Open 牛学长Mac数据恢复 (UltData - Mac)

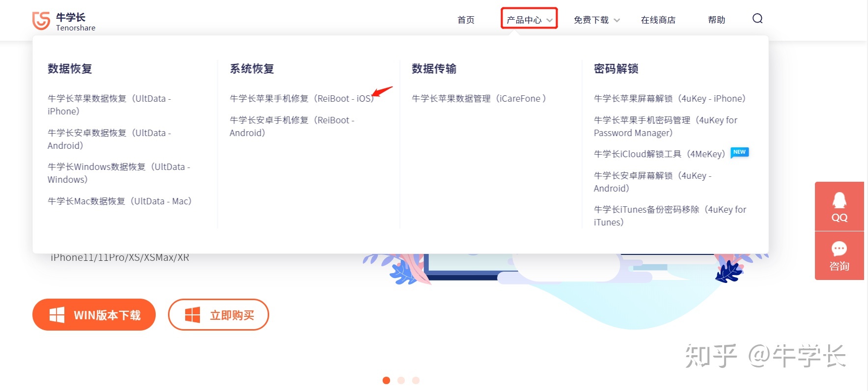tap(119, 201)
